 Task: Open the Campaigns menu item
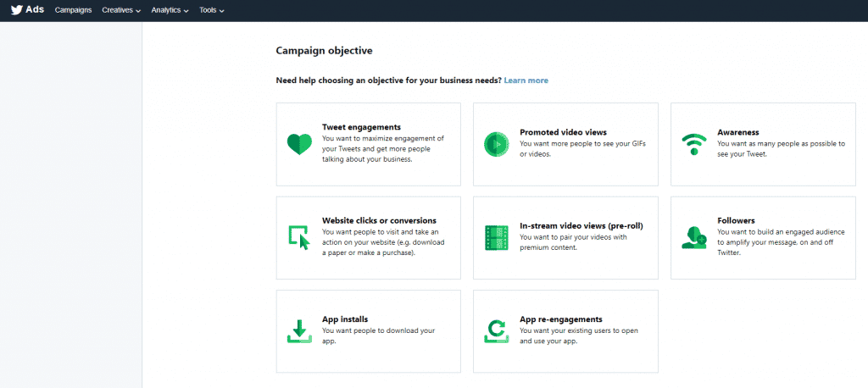click(73, 10)
